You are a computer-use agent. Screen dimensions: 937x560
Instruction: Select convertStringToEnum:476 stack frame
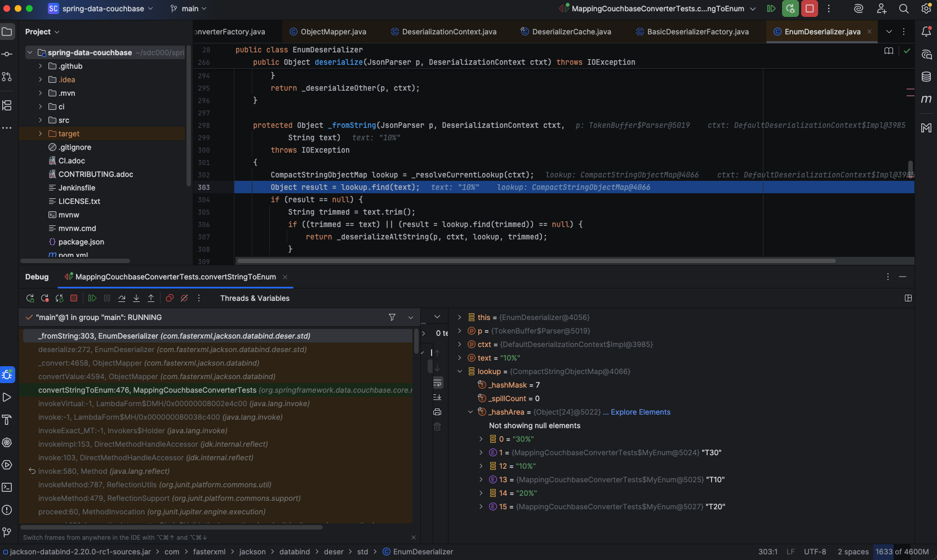tap(216, 390)
